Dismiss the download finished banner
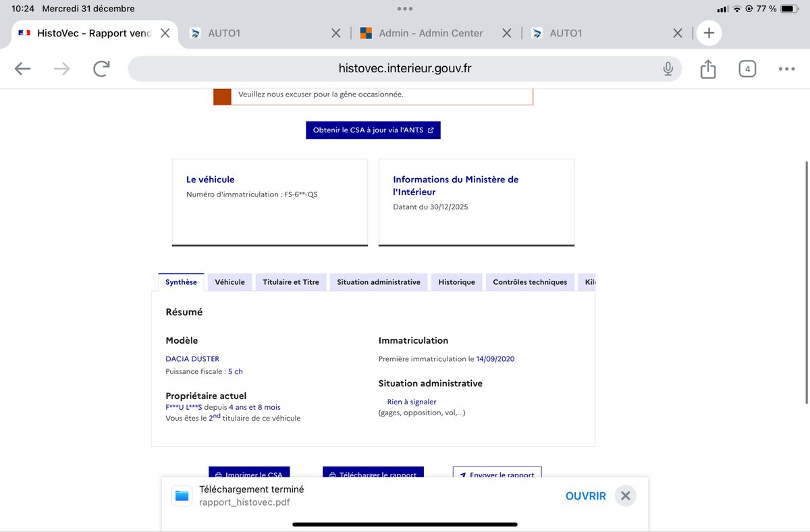 pos(625,496)
